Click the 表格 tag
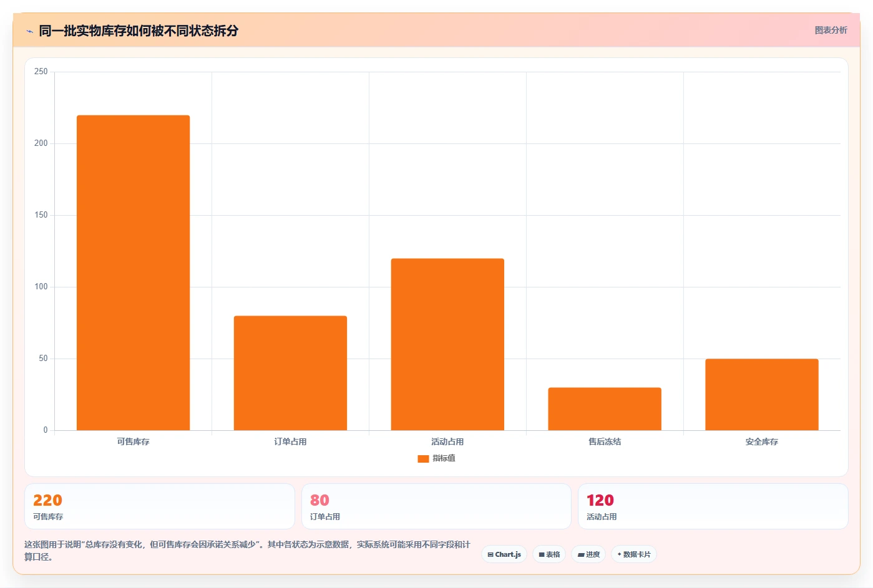Screen dimensions: 873x588 pos(549,554)
